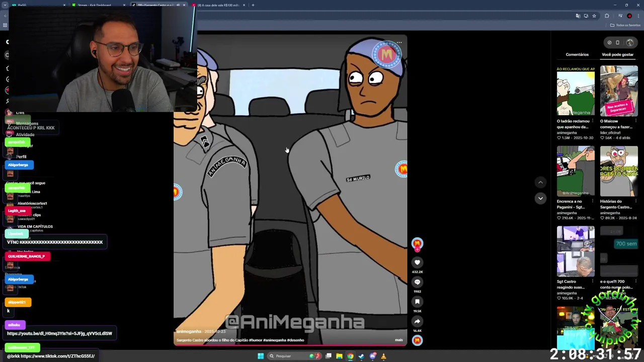The height and width of the screenshot is (362, 644).
Task: Open options for 'Histórias do Sargento Castro' video
Action: [x=636, y=202]
